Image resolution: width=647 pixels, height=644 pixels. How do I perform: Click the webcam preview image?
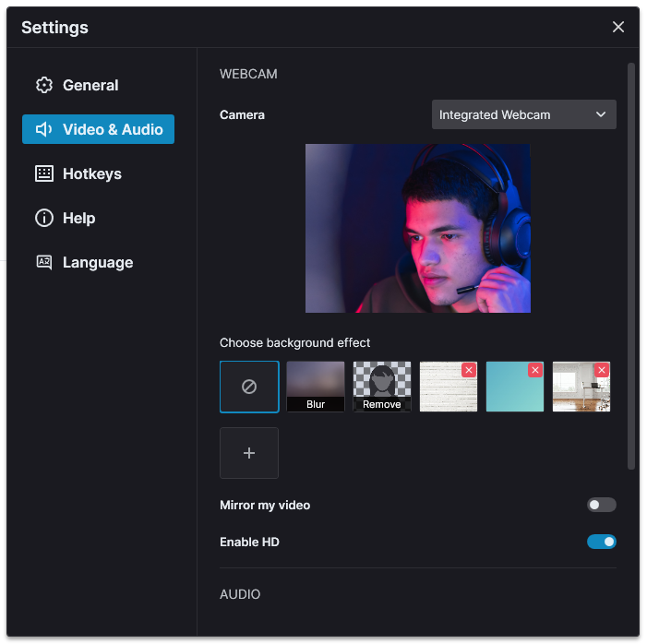(x=417, y=228)
